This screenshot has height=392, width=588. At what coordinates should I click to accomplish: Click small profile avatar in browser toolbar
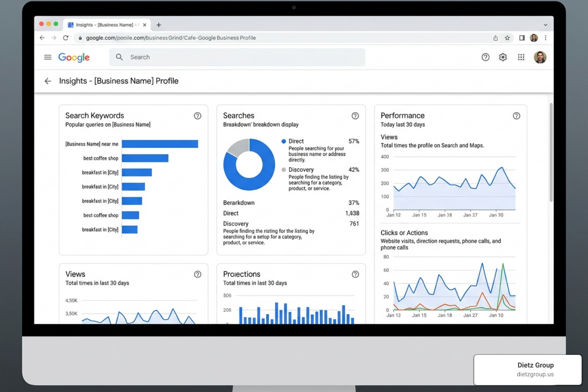(534, 38)
